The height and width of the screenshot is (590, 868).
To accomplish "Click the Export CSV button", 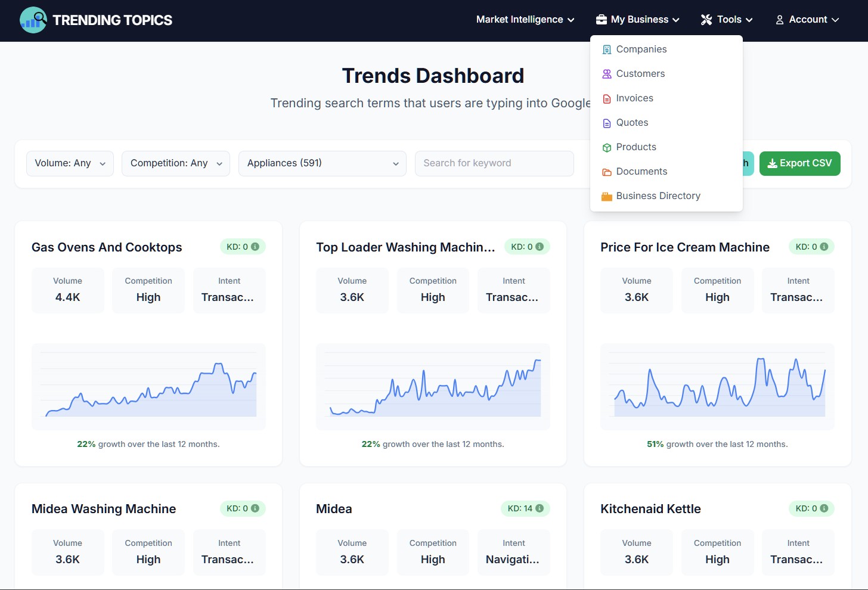I will coord(800,163).
